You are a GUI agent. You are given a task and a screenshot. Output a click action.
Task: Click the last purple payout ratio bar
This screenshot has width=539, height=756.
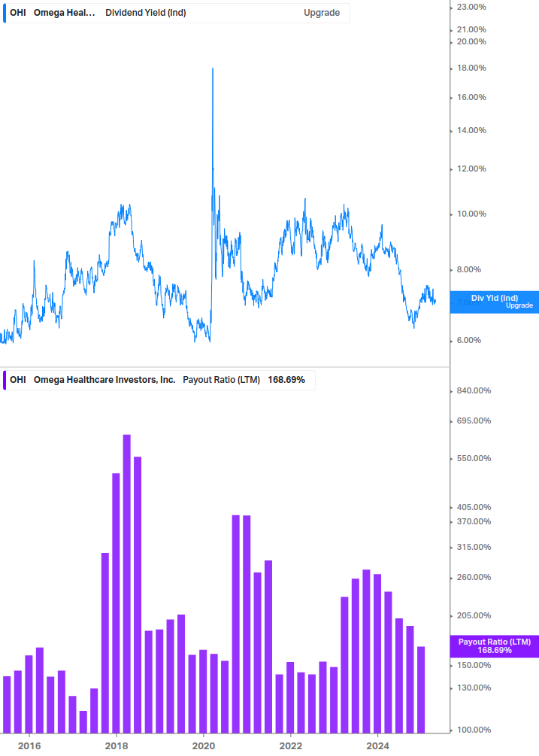(420, 690)
